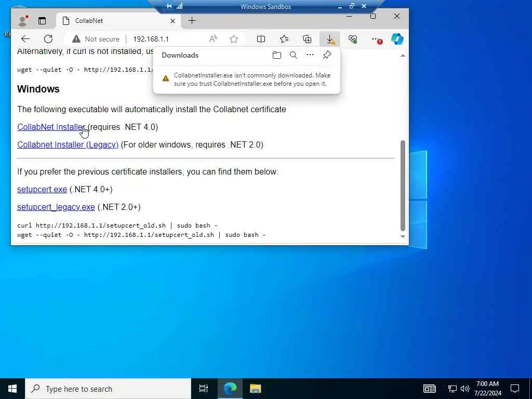This screenshot has width=532, height=399.
Task: Click the Sandbox signal strength icon
Action: (x=179, y=6)
